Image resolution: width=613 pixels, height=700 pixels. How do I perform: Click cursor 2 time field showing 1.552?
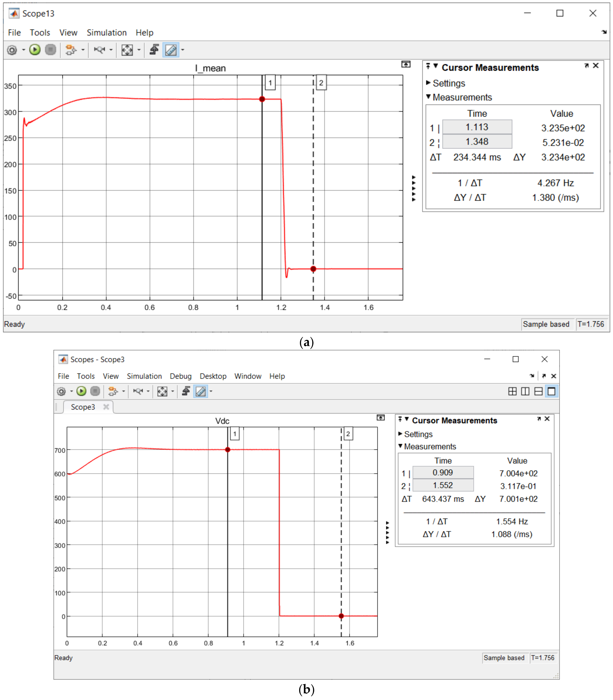[x=443, y=485]
